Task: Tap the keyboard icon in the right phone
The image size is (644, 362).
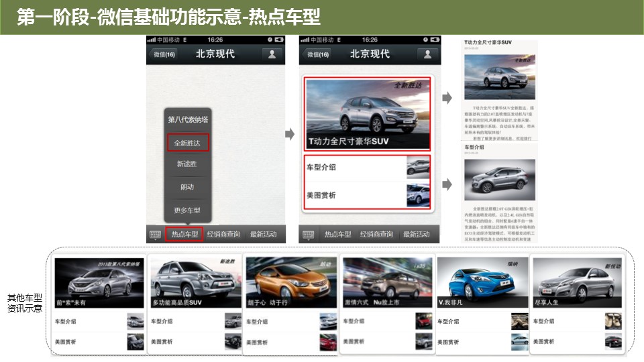Action: point(308,235)
